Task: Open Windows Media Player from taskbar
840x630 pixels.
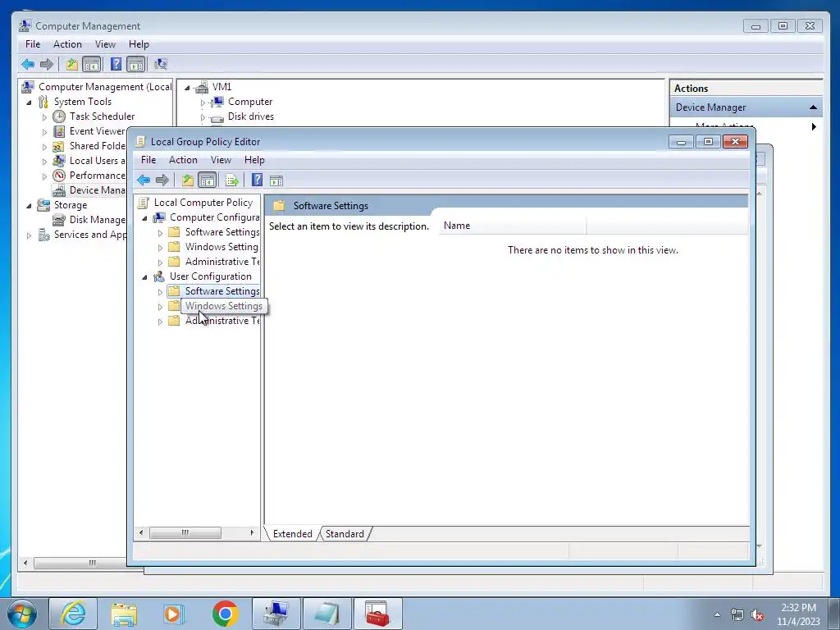Action: click(174, 614)
